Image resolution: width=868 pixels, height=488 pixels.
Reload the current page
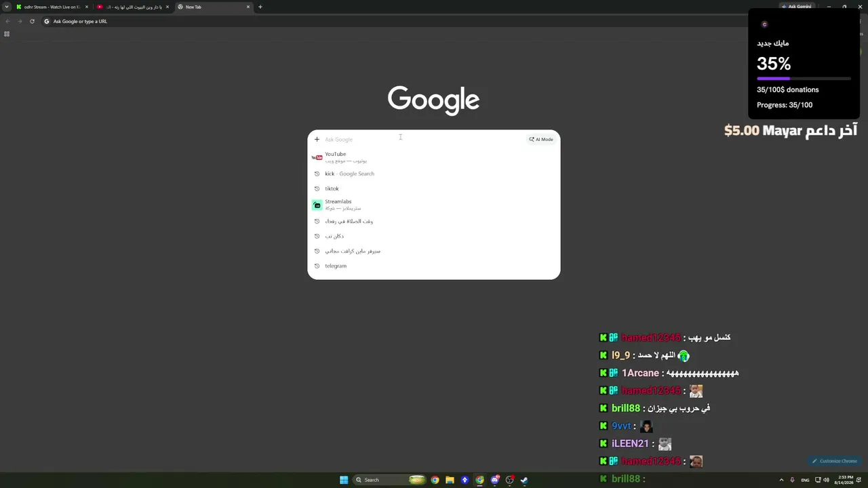tap(32, 21)
